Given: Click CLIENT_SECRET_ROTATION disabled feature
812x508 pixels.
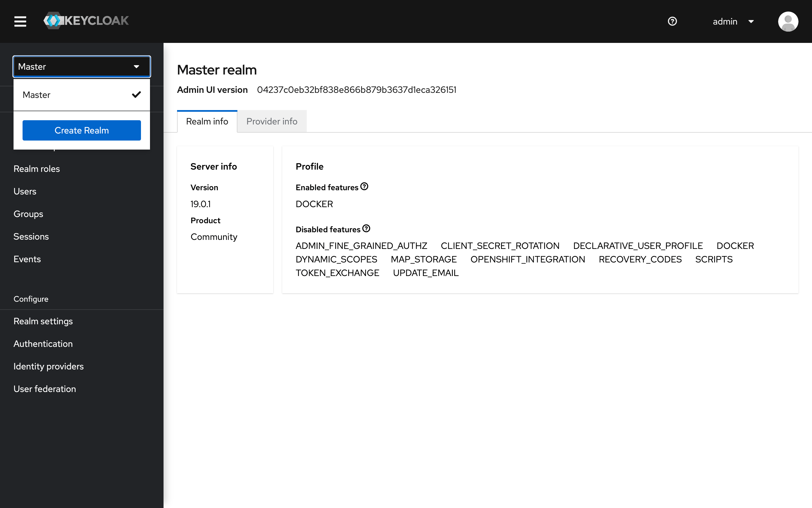Looking at the screenshot, I should 500,246.
